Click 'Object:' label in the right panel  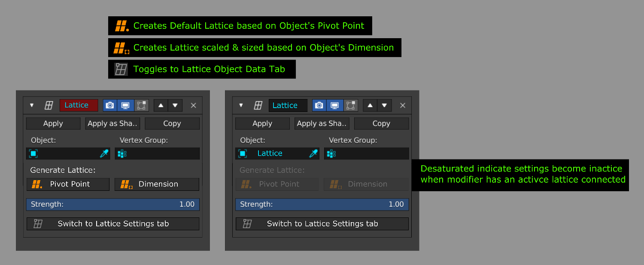point(252,140)
